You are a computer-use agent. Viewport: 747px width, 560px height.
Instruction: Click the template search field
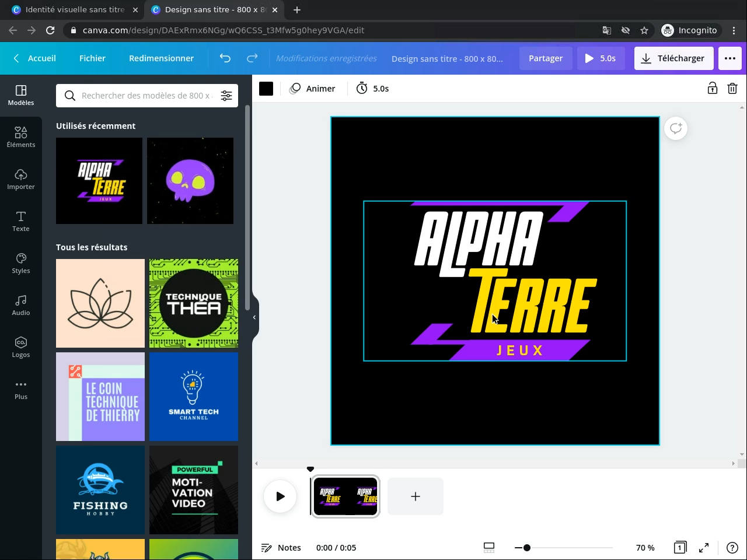146,96
